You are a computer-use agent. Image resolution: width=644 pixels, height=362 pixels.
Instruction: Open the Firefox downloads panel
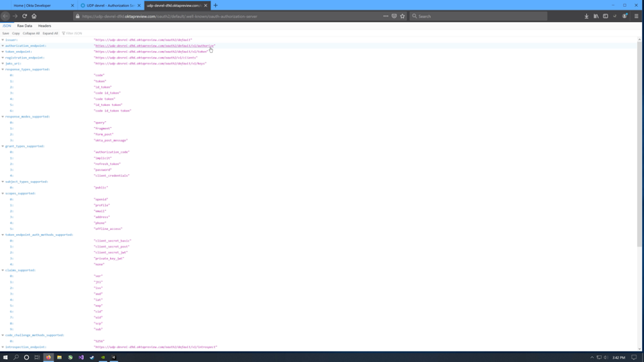click(586, 16)
